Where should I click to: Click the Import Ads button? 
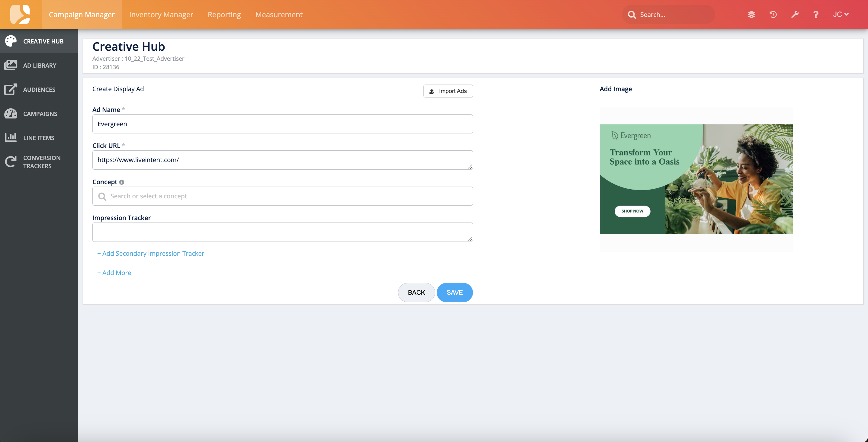448,91
